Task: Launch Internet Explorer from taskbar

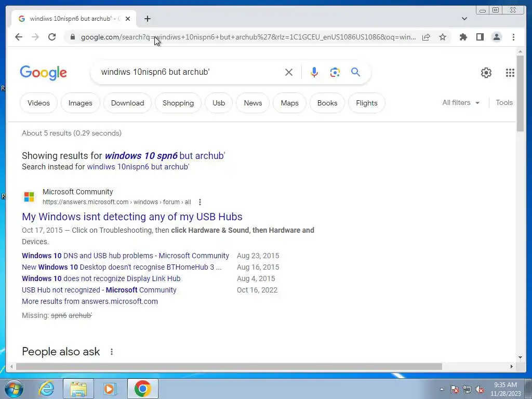Action: pyautogui.click(x=46, y=389)
